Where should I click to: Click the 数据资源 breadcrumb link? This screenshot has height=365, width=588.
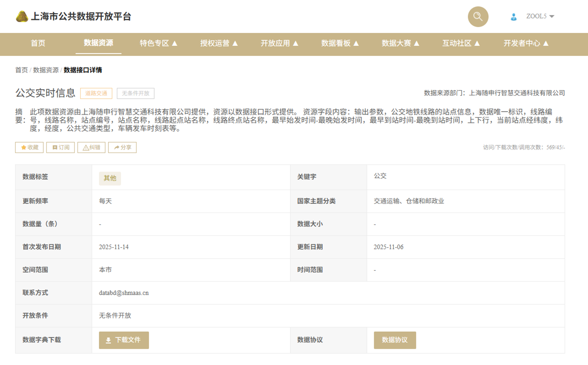coord(46,70)
